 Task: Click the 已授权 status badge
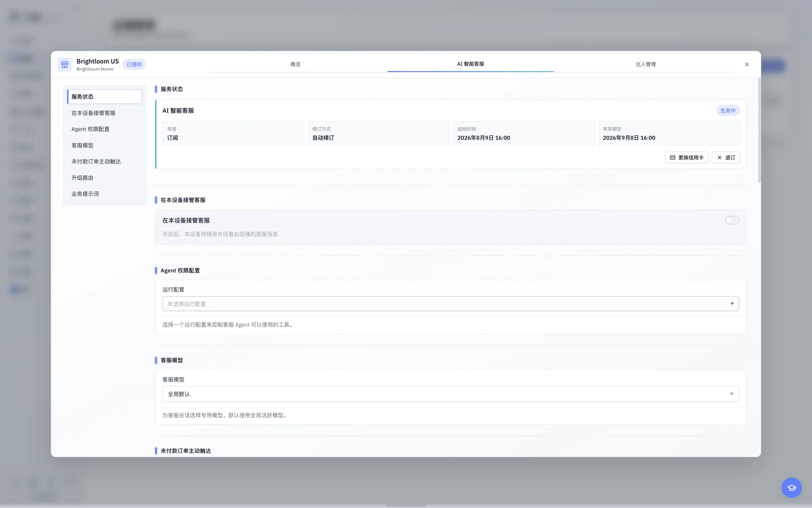[134, 64]
